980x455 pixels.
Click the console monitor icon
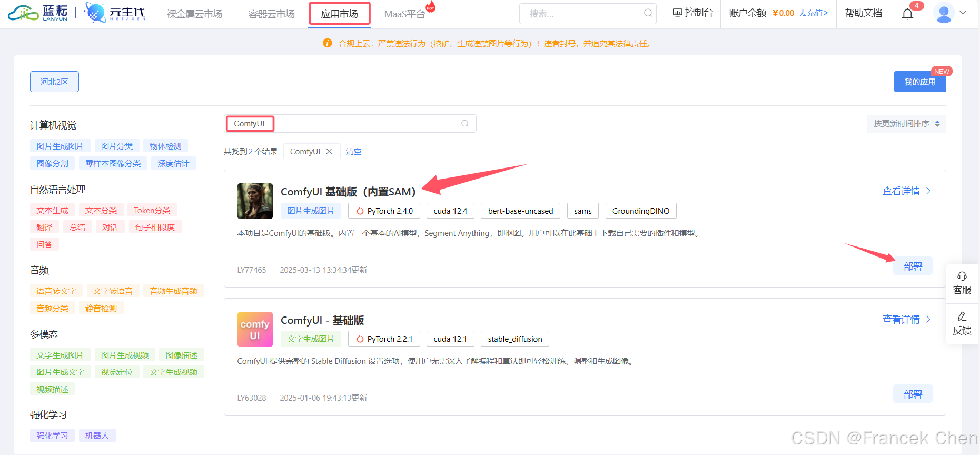click(x=677, y=13)
